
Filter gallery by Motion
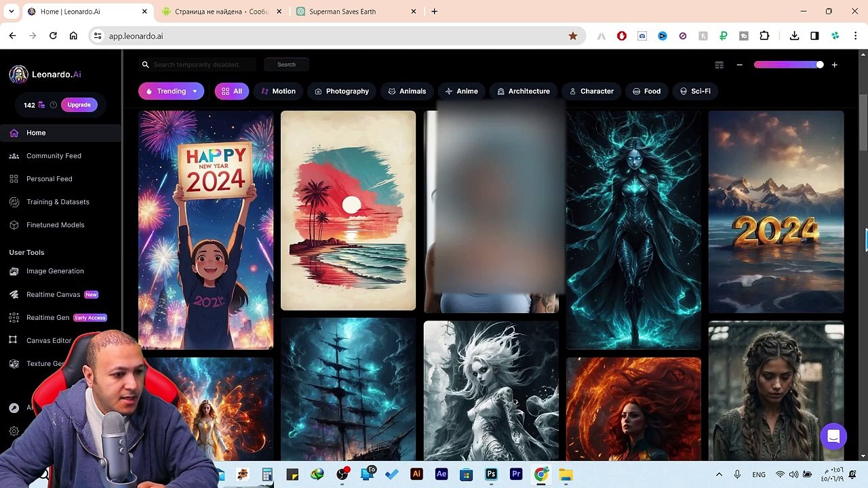click(278, 91)
